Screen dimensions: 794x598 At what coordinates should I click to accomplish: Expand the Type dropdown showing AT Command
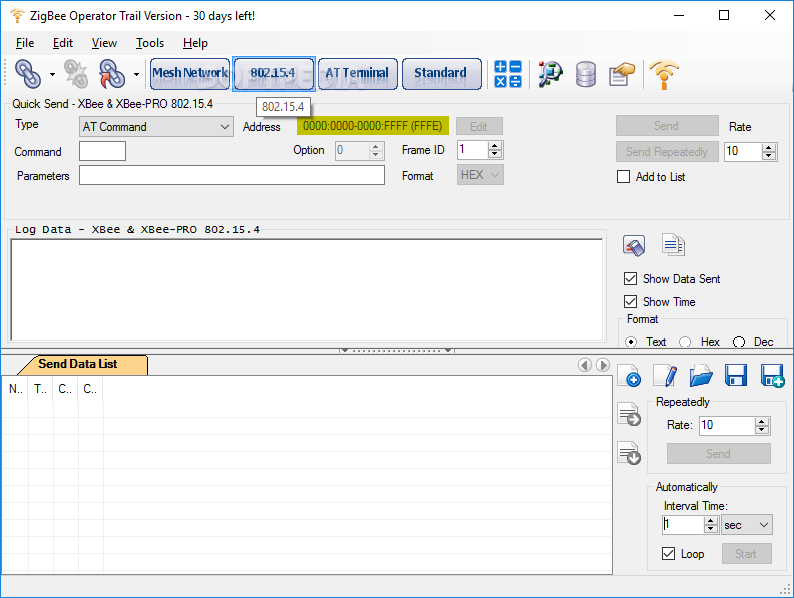(156, 127)
